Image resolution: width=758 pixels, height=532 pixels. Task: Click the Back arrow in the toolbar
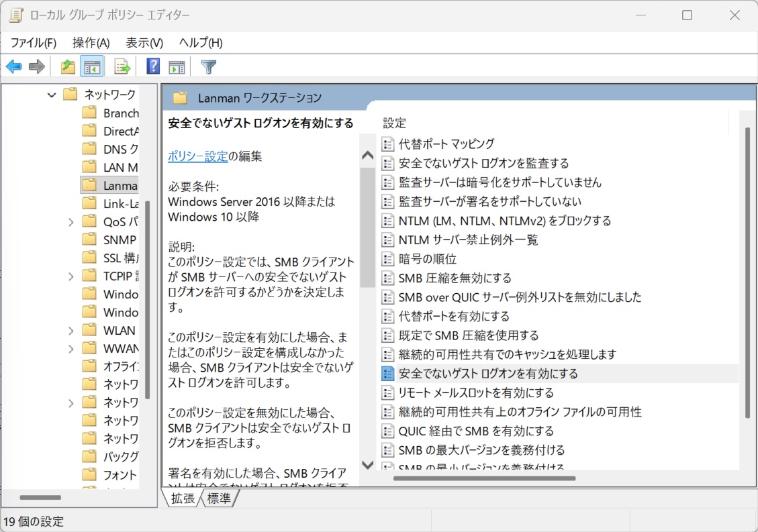tap(13, 66)
